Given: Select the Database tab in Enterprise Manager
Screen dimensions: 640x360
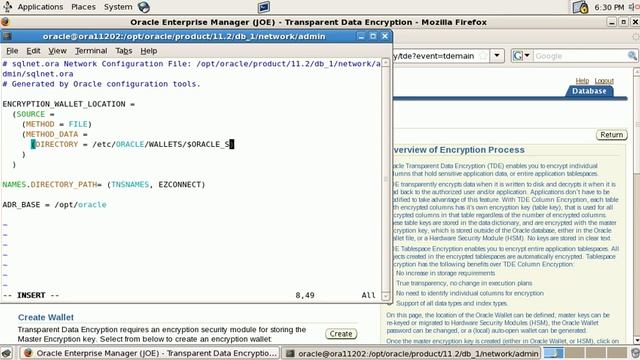Looking at the screenshot, I should [x=589, y=91].
